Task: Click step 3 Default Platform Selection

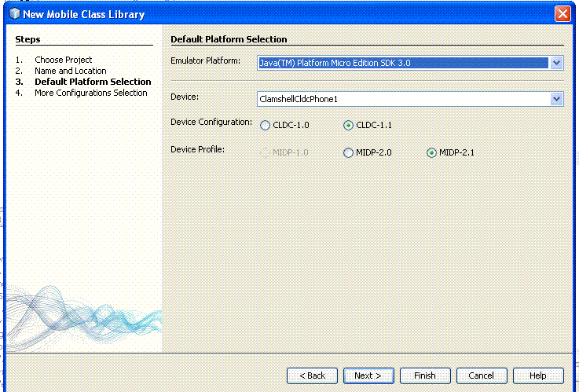Action: tap(93, 82)
